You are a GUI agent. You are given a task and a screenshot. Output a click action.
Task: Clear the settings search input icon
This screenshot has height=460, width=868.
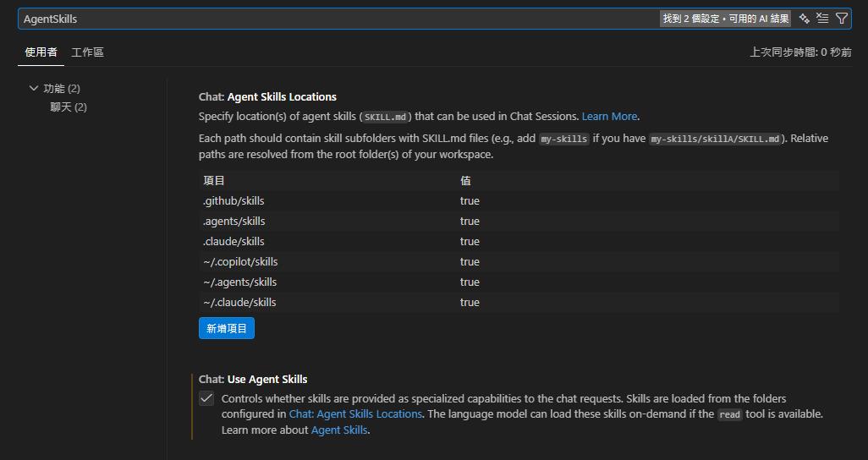pos(822,19)
